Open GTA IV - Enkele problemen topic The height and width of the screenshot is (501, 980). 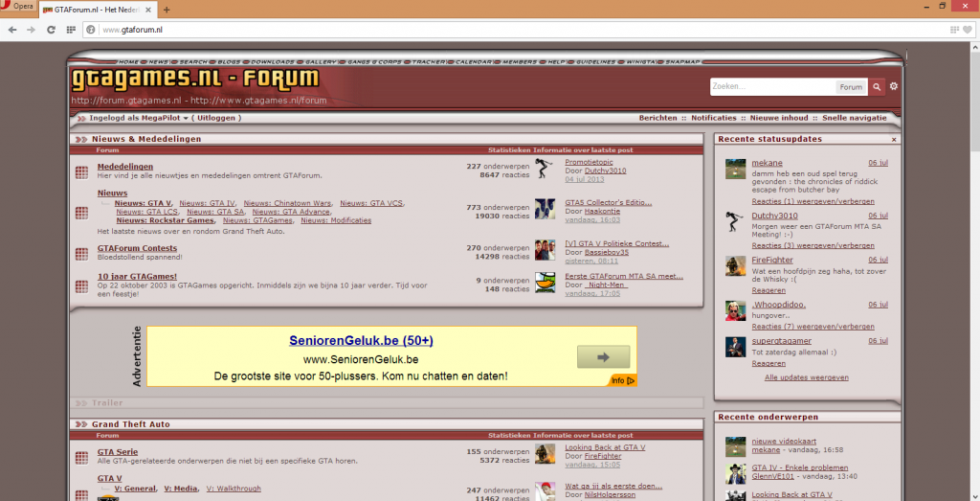[800, 467]
